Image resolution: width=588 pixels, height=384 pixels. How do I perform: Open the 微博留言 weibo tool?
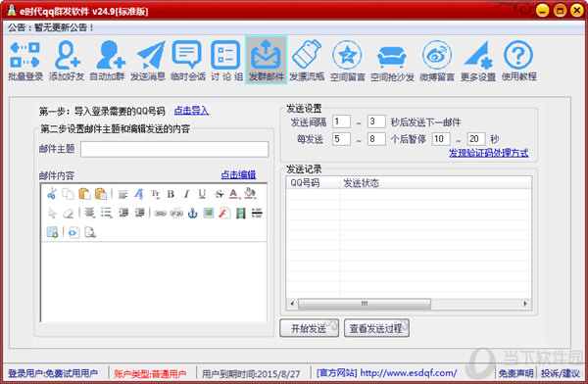click(437, 61)
